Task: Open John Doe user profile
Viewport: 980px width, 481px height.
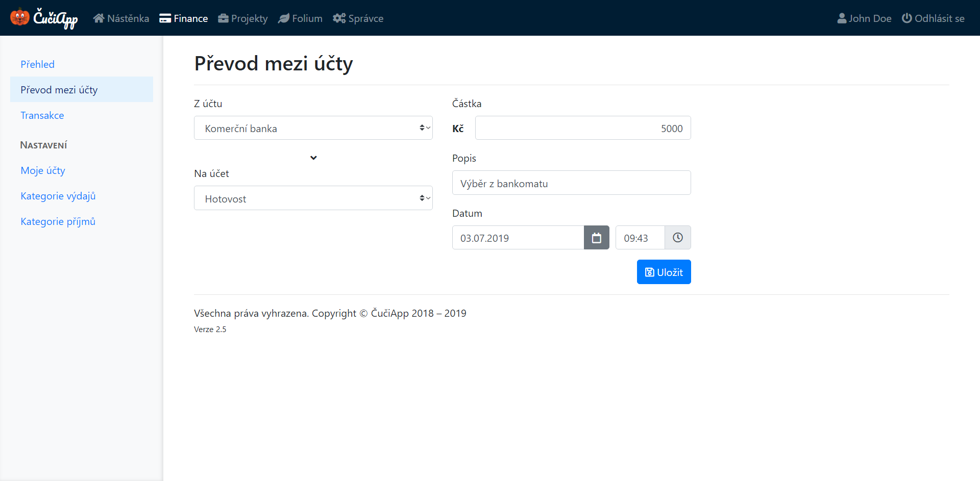Action: click(x=864, y=18)
